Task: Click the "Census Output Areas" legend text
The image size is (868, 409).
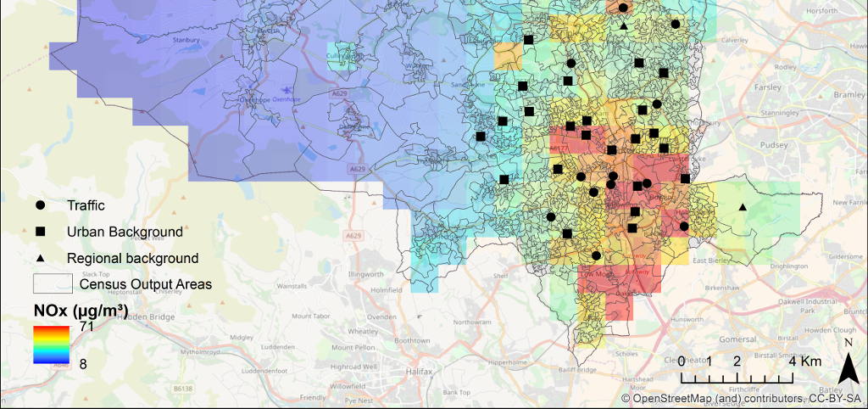Action: click(145, 284)
